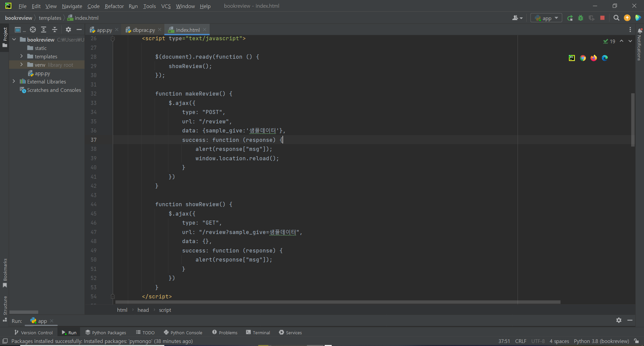The height and width of the screenshot is (346, 644).
Task: Collapse the bookreview root folder
Action: click(x=14, y=40)
